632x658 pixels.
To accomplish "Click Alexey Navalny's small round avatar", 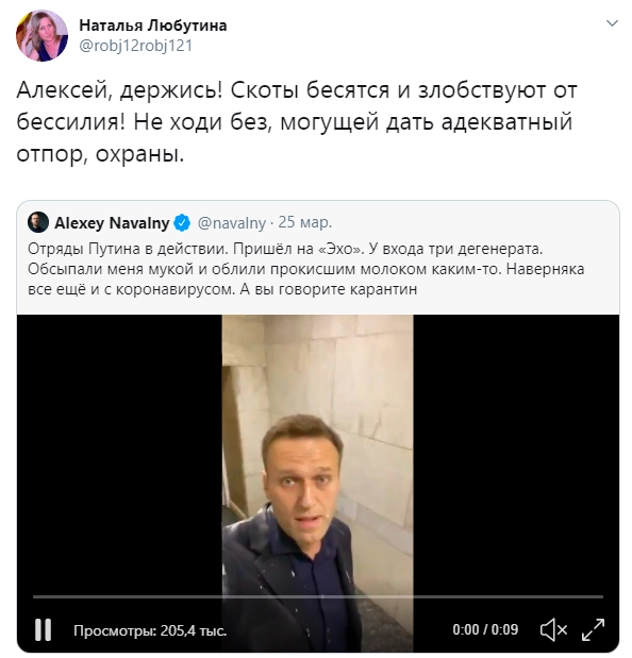I will 38,222.
